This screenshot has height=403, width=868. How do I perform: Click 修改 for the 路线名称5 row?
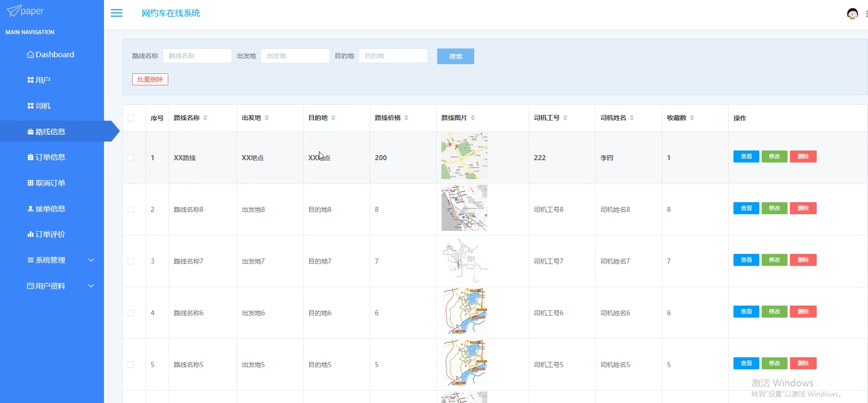coord(775,363)
